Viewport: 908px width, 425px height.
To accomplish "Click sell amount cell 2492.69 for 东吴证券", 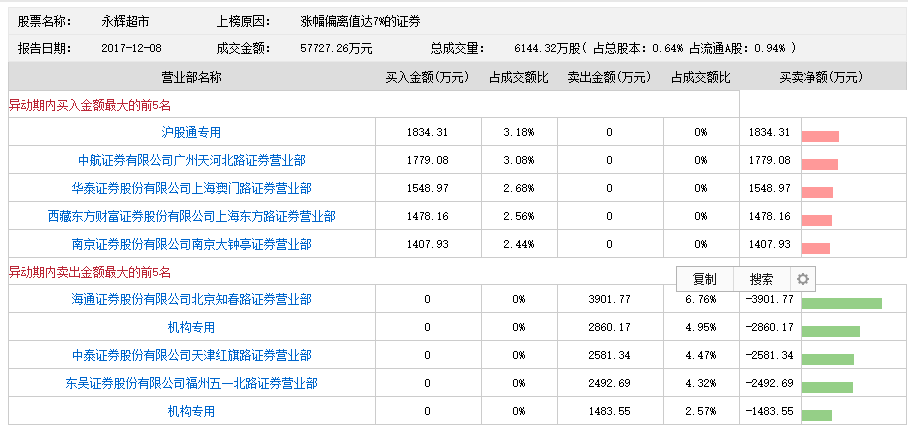I will pyautogui.click(x=609, y=383).
